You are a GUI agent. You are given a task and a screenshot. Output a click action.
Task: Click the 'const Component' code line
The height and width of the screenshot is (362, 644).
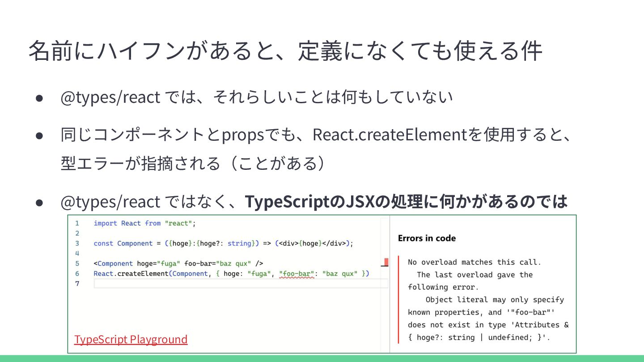point(224,243)
